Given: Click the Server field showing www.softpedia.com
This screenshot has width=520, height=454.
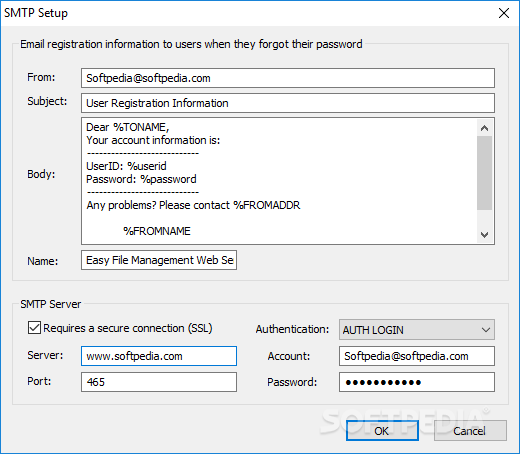Looking at the screenshot, I should tap(159, 356).
